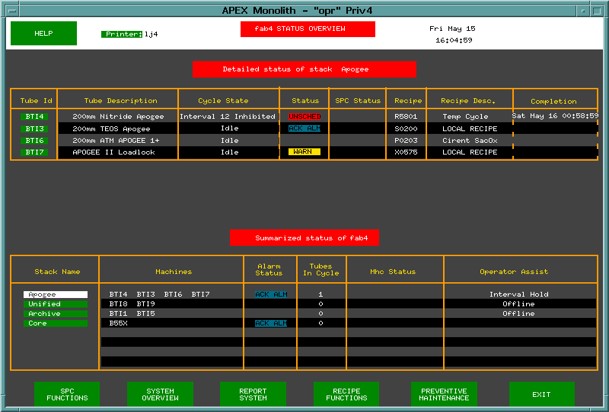Select the Archive stack
The height and width of the screenshot is (412, 609).
(55, 314)
